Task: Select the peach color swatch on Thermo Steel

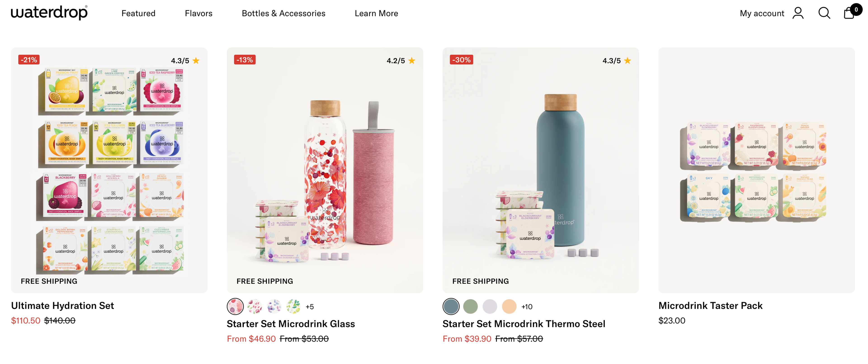Action: click(x=509, y=306)
